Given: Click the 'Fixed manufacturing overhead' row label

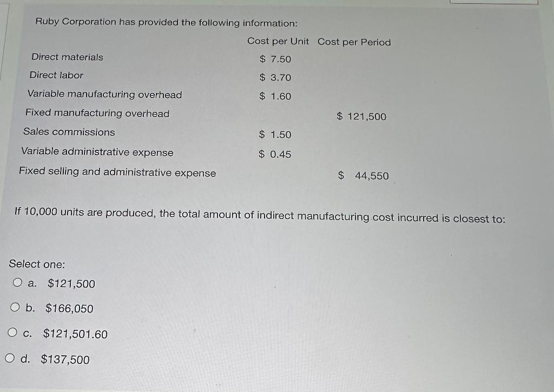Looking at the screenshot, I should point(97,114).
